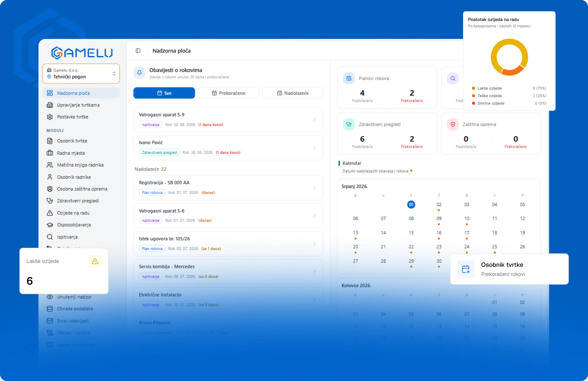Open the Osobnik tvrtke Prekoračeni rokovi card
This screenshot has height=381, width=588.
(509, 269)
